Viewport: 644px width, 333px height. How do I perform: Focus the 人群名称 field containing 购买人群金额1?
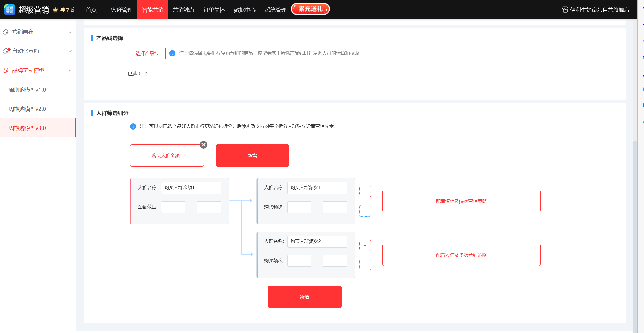tap(191, 188)
